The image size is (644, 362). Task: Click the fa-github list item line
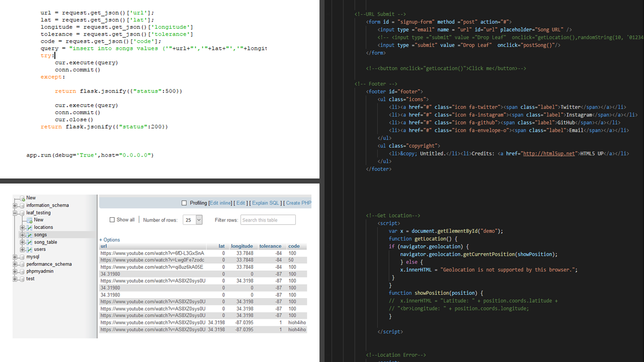click(x=505, y=123)
